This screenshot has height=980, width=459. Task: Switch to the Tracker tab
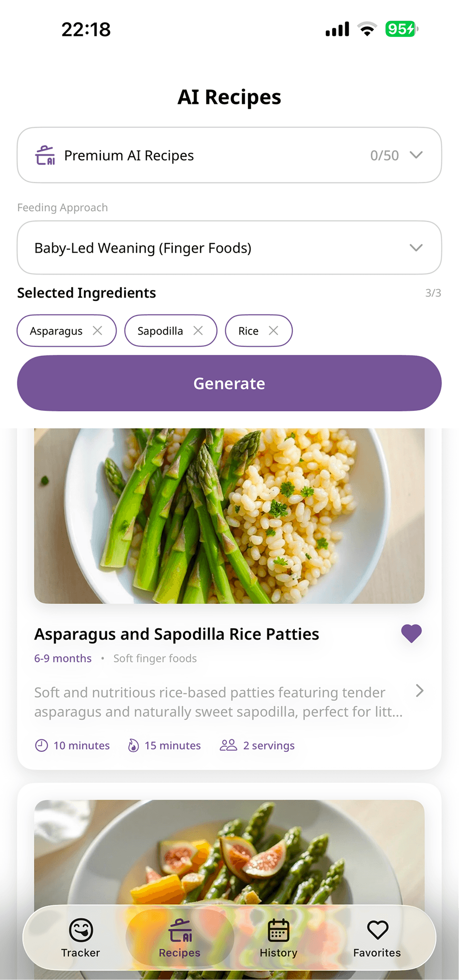(x=81, y=938)
